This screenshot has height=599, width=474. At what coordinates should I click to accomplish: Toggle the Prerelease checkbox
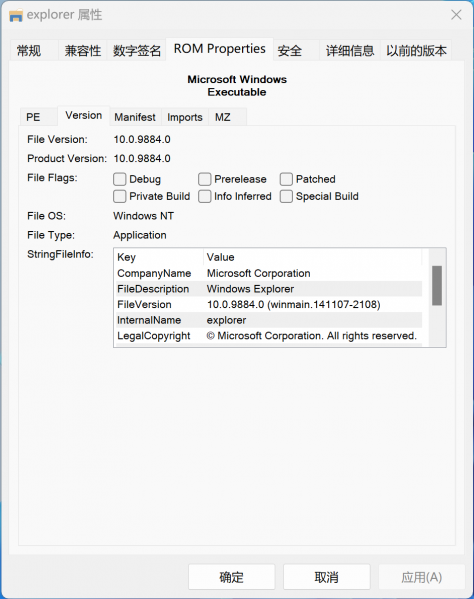[x=204, y=179]
